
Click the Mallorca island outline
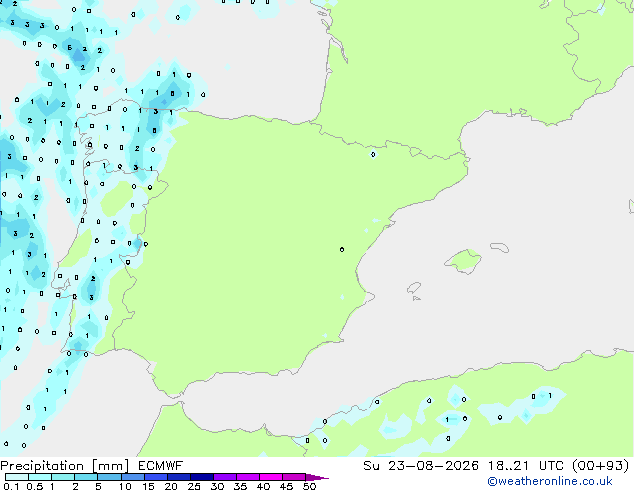click(x=463, y=261)
